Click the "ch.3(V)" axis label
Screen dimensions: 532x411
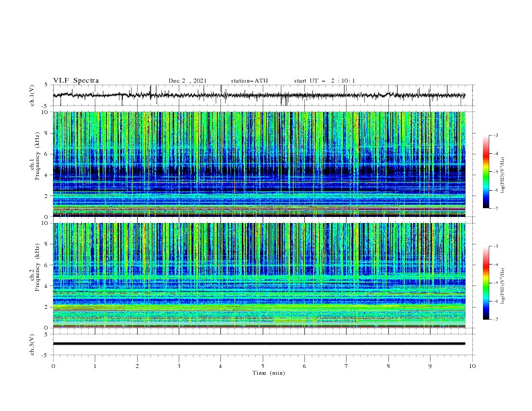point(32,345)
